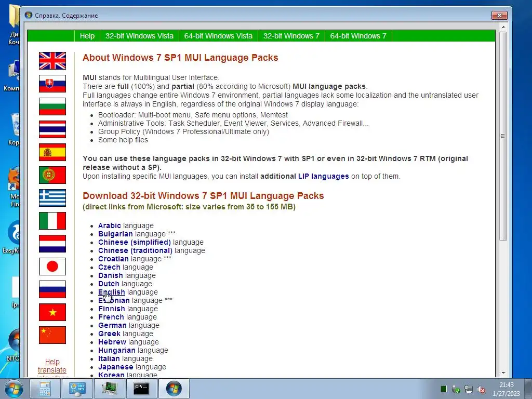The height and width of the screenshot is (399, 532).
Task: Click the Italian flag icon
Action: (52, 221)
